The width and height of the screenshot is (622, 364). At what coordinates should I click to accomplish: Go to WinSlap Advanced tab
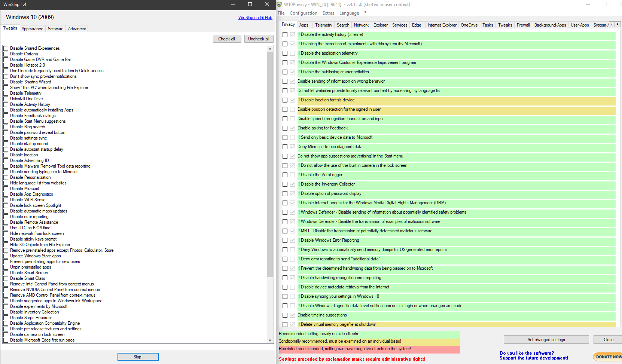point(77,29)
